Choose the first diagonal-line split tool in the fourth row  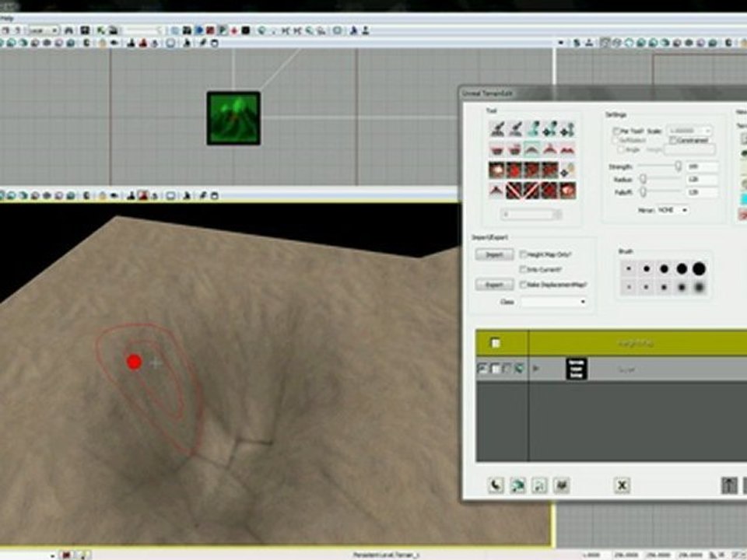514,191
